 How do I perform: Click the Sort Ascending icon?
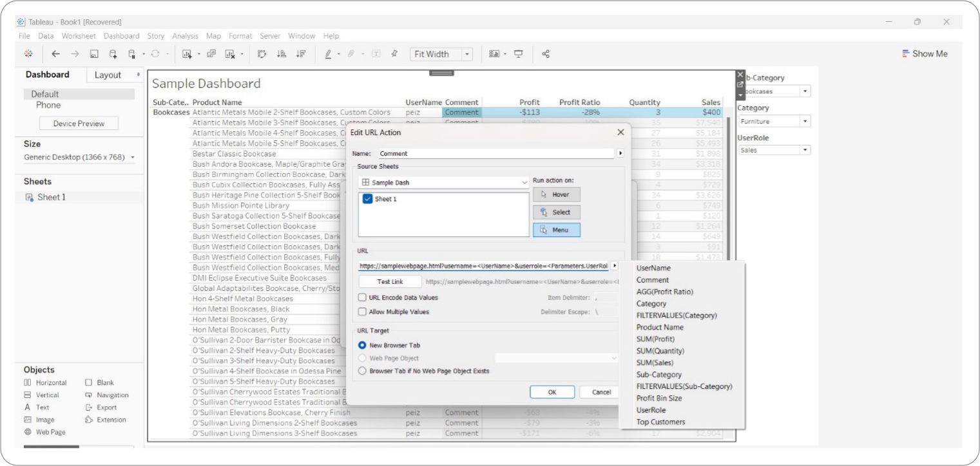(281, 54)
